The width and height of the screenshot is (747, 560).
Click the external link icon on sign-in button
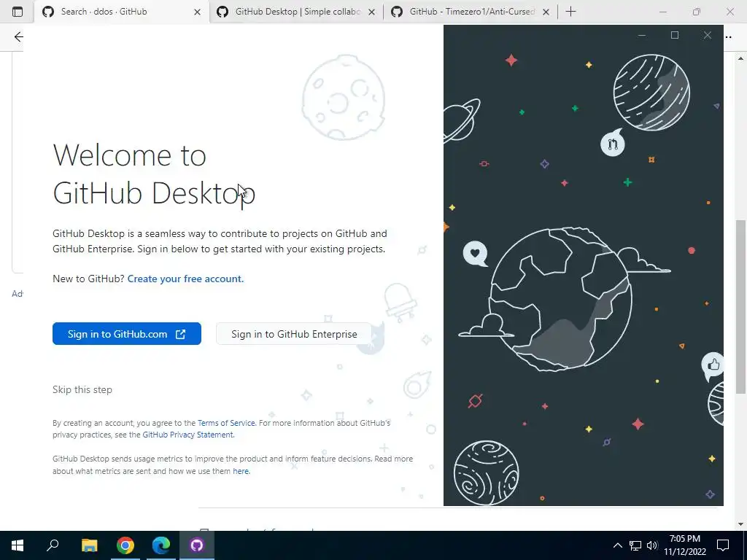tap(181, 334)
